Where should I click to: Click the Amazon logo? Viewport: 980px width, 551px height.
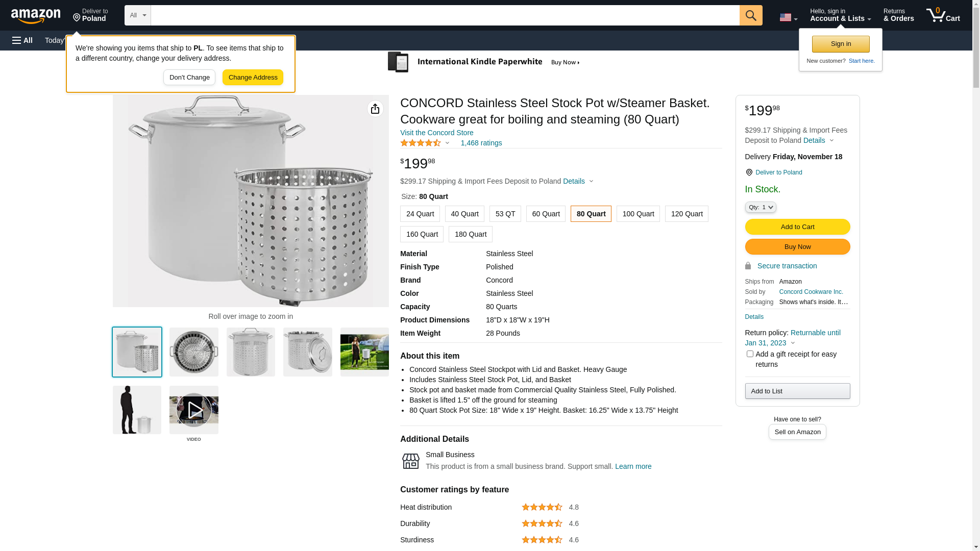tap(36, 16)
